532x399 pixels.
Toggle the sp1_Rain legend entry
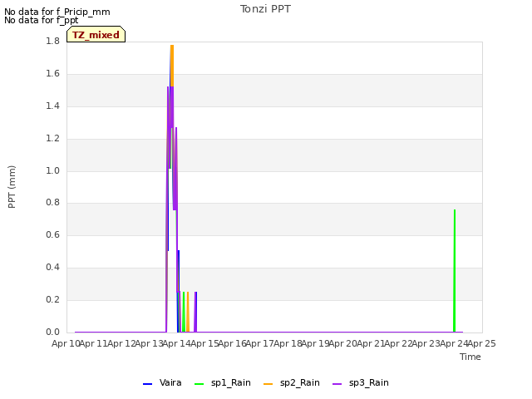(223, 382)
